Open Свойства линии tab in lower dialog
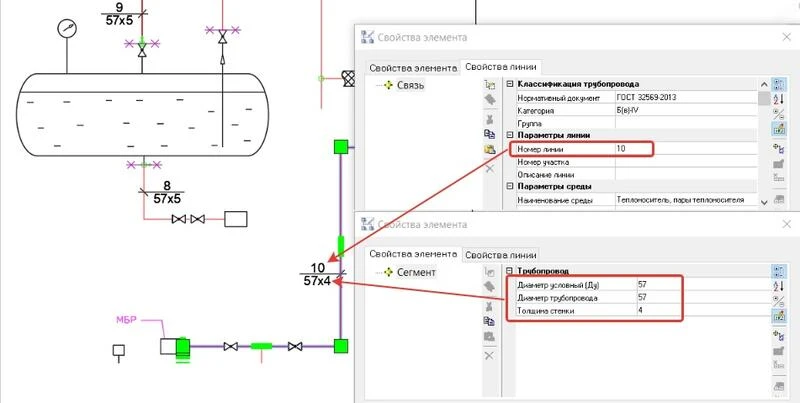800x403 pixels. 503,254
